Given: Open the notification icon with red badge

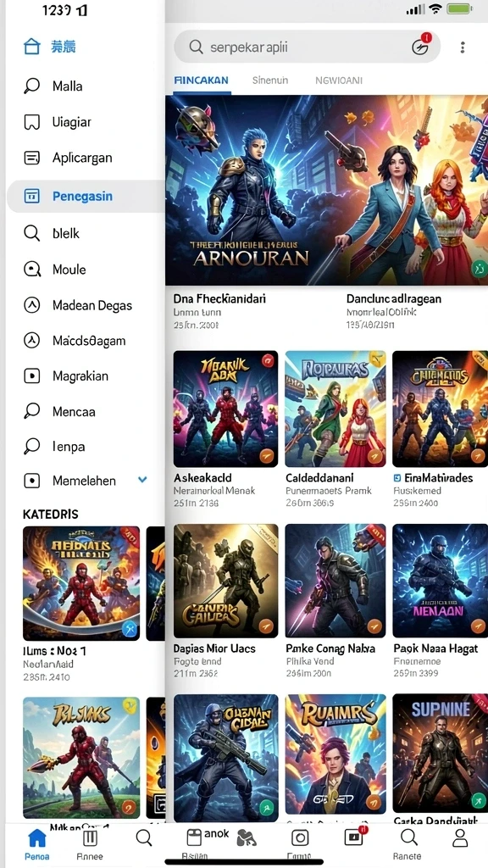Looking at the screenshot, I should pos(421,46).
